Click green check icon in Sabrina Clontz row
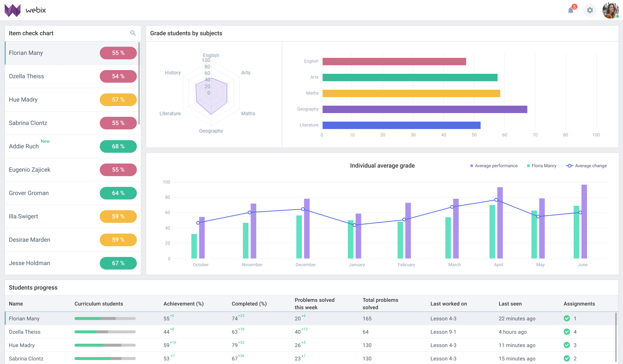This screenshot has height=364, width=623. point(567,358)
